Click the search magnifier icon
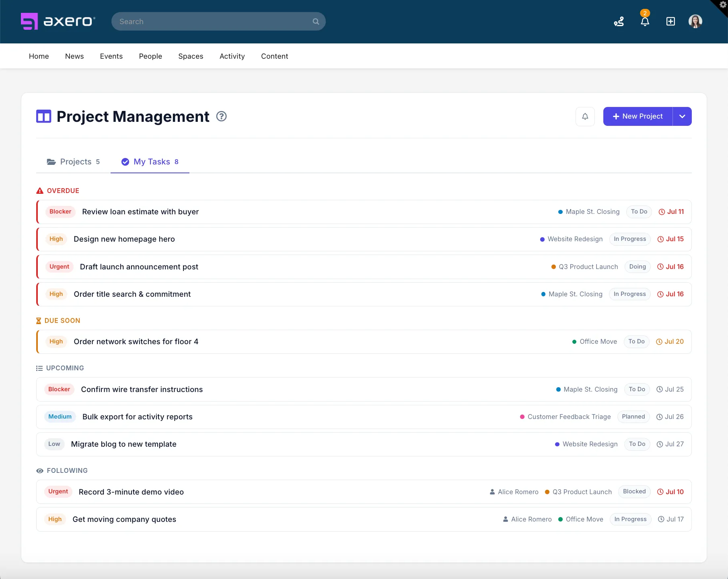 click(316, 22)
